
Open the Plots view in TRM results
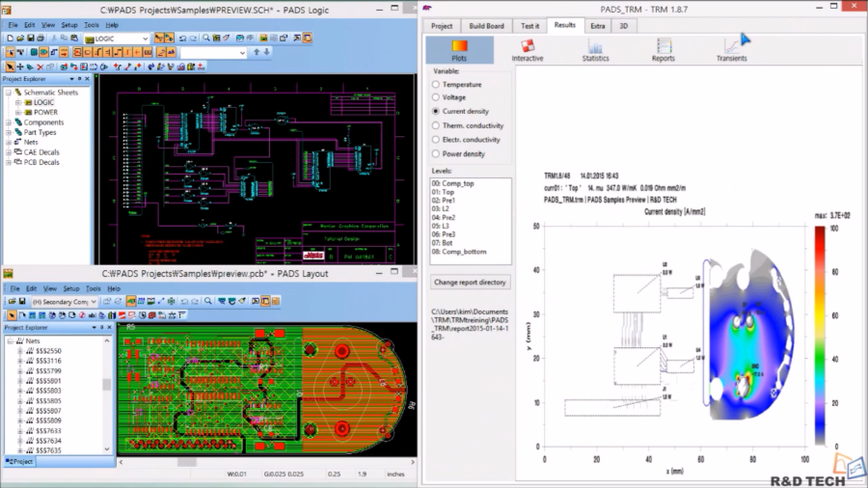click(x=459, y=50)
